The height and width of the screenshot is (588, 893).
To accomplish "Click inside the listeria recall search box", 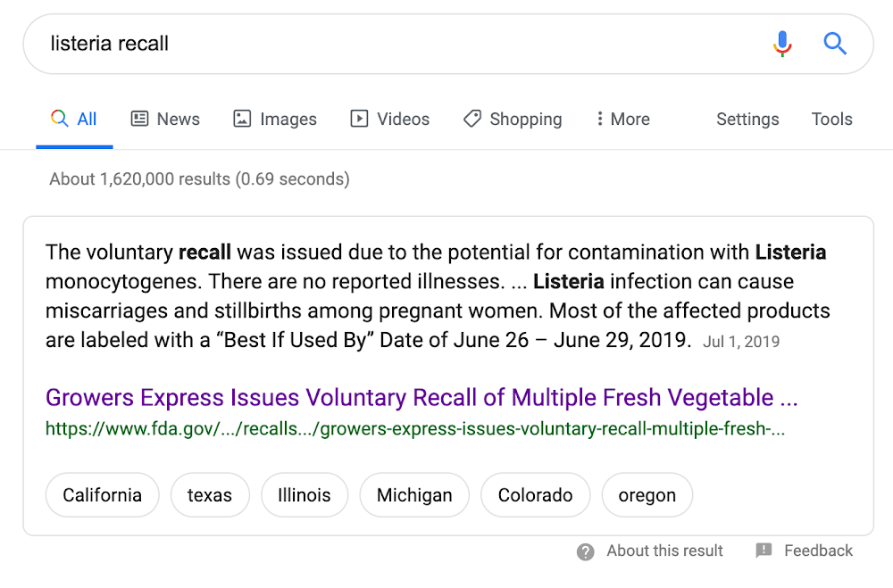I will tap(393, 44).
